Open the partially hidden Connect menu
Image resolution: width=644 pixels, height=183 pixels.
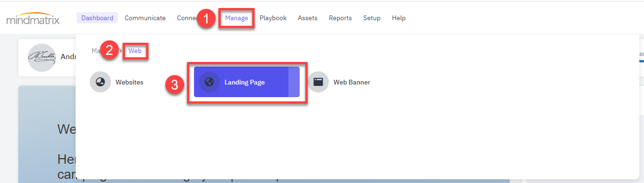click(x=186, y=18)
